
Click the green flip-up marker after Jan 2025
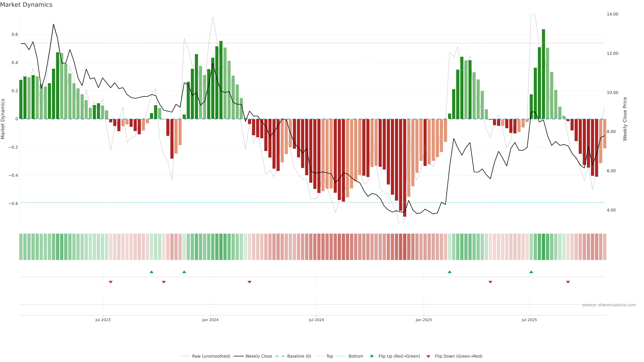tap(449, 272)
